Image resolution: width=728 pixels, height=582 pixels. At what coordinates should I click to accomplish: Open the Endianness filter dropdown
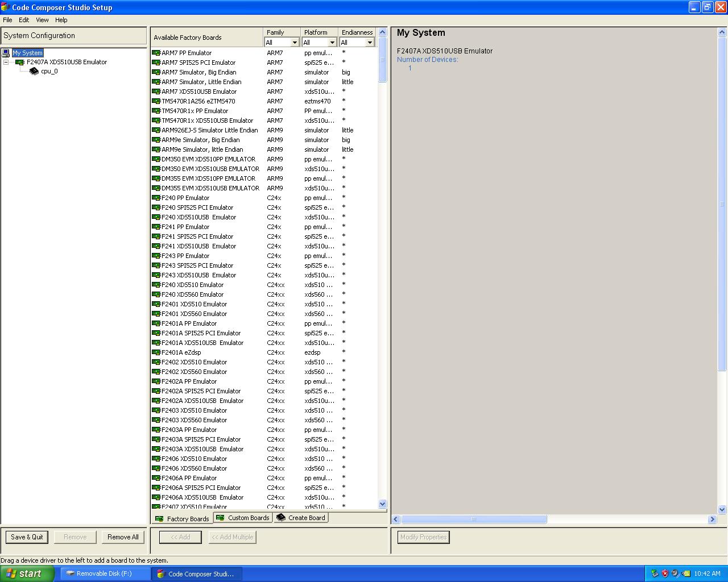coord(370,43)
